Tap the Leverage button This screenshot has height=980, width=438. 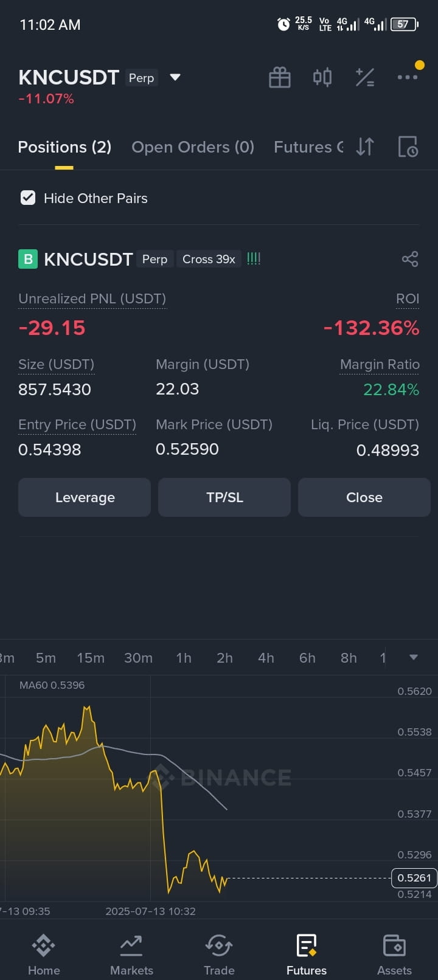point(85,497)
